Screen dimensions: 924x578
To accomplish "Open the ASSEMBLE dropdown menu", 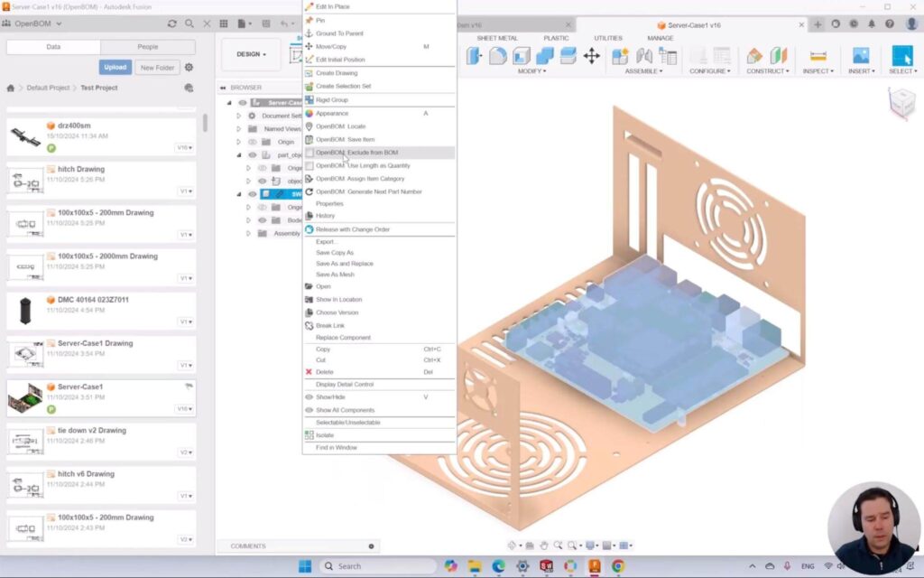I will pyautogui.click(x=643, y=71).
